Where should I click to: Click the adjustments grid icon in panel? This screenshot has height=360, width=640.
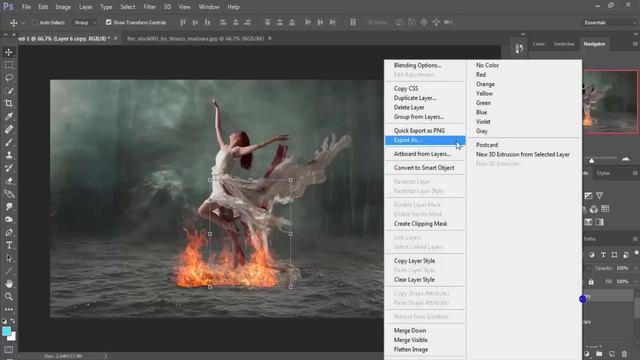(x=605, y=209)
